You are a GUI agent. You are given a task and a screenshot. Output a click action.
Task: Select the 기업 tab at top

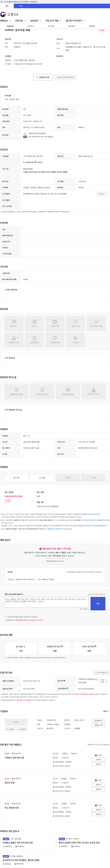[x=21, y=6]
